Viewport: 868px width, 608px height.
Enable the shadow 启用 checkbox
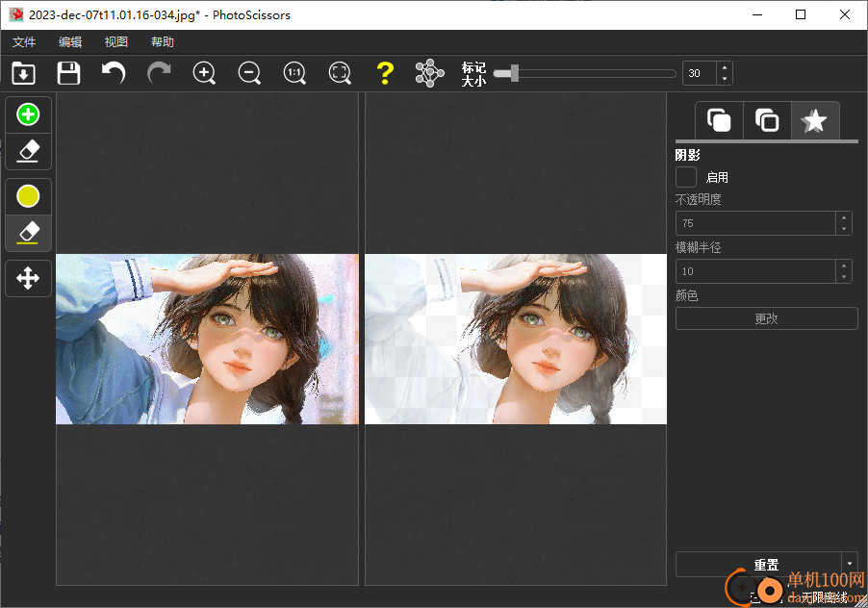pos(686,178)
